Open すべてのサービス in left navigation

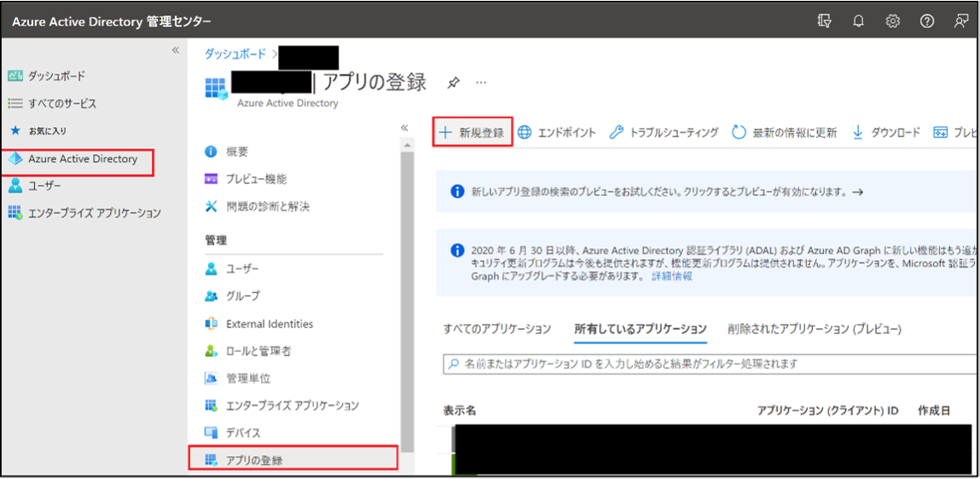(x=53, y=103)
